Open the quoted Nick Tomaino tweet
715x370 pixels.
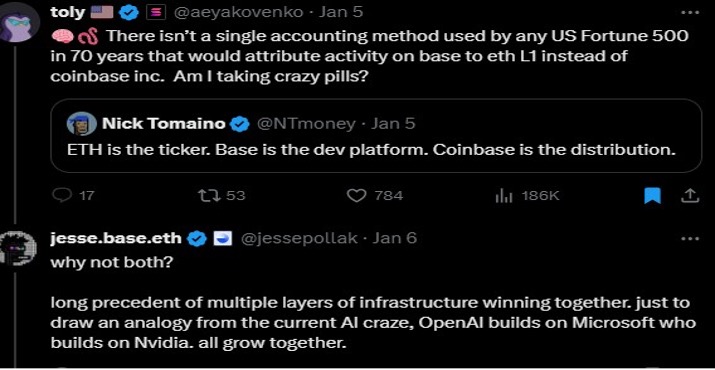point(376,136)
